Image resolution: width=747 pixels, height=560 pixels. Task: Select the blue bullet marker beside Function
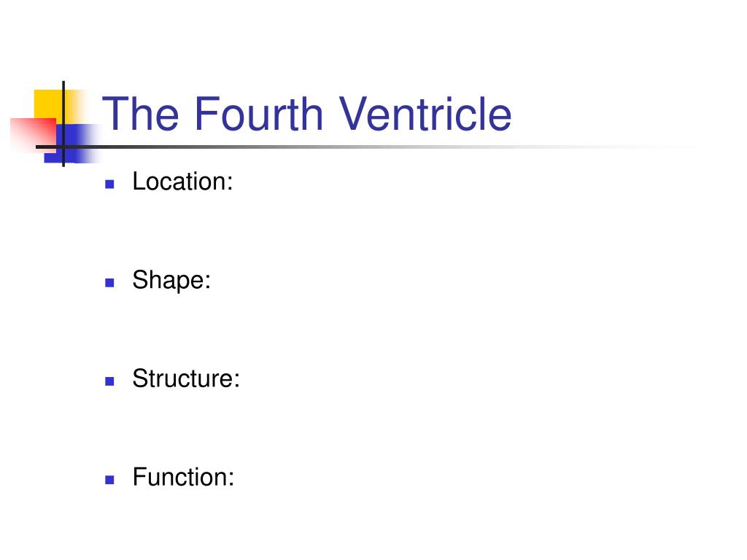(x=109, y=480)
